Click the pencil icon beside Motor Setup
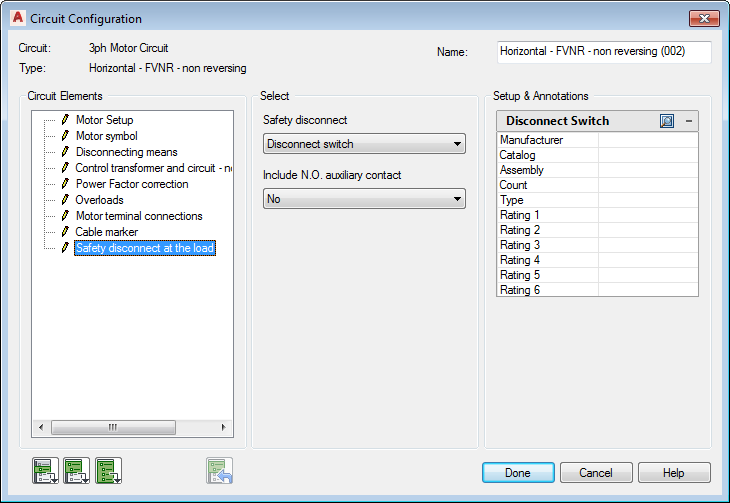This screenshot has height=503, width=730. (65, 120)
